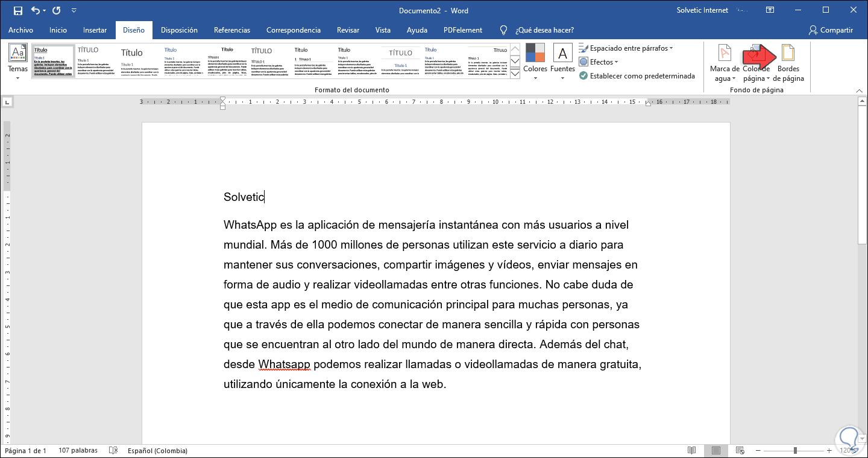Open the Color de página dropdown

coord(756,63)
